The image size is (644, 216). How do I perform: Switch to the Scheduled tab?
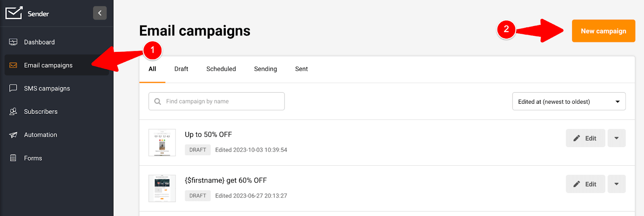221,69
